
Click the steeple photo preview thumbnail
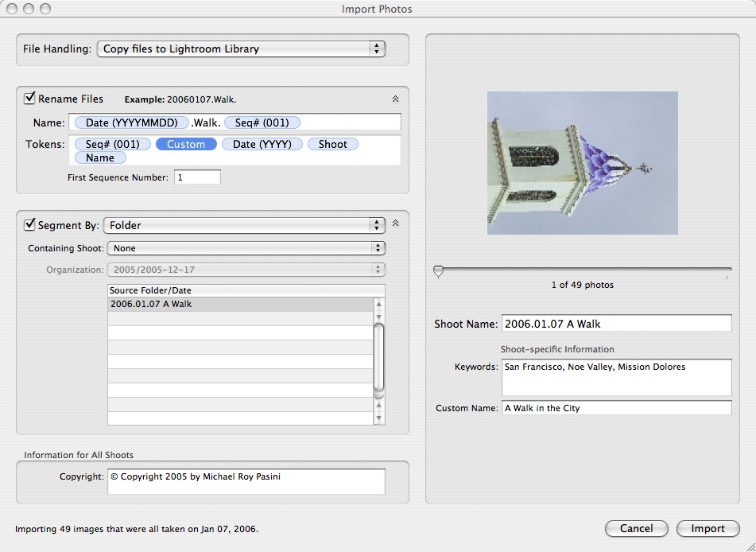[582, 163]
